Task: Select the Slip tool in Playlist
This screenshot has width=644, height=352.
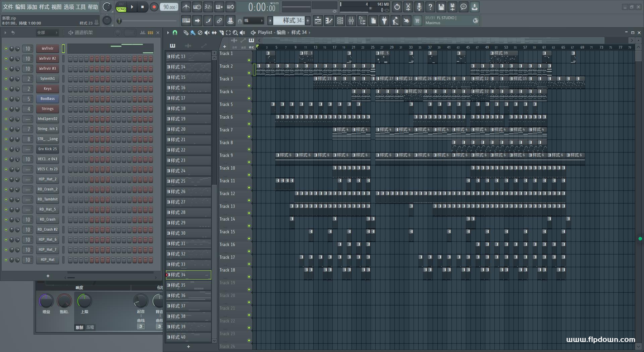Action: tap(214, 33)
